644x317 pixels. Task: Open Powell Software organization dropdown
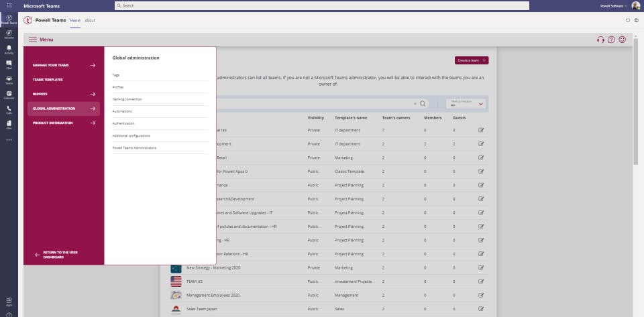click(x=614, y=6)
